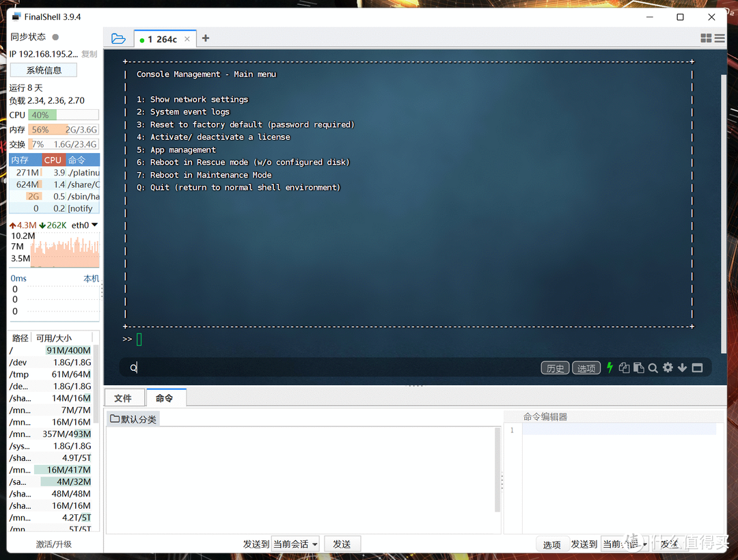Click the swap 7% usage bar
738x560 pixels.
[x=63, y=144]
